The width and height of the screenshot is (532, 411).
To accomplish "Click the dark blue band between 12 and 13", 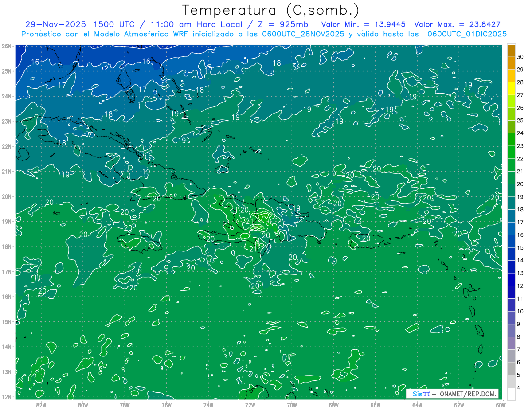I will click(511, 280).
